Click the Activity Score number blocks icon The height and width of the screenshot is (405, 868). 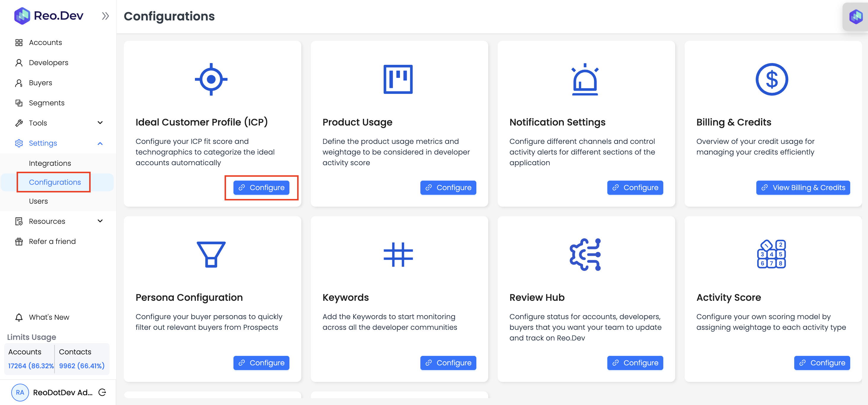coord(772,254)
